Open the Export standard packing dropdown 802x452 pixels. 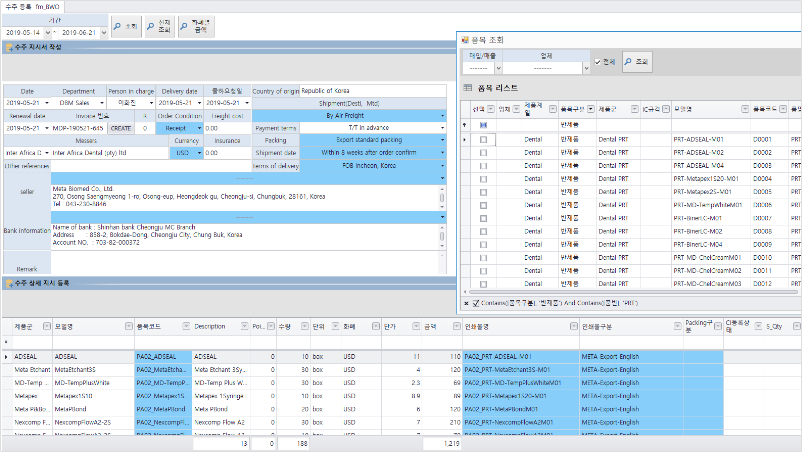point(442,140)
